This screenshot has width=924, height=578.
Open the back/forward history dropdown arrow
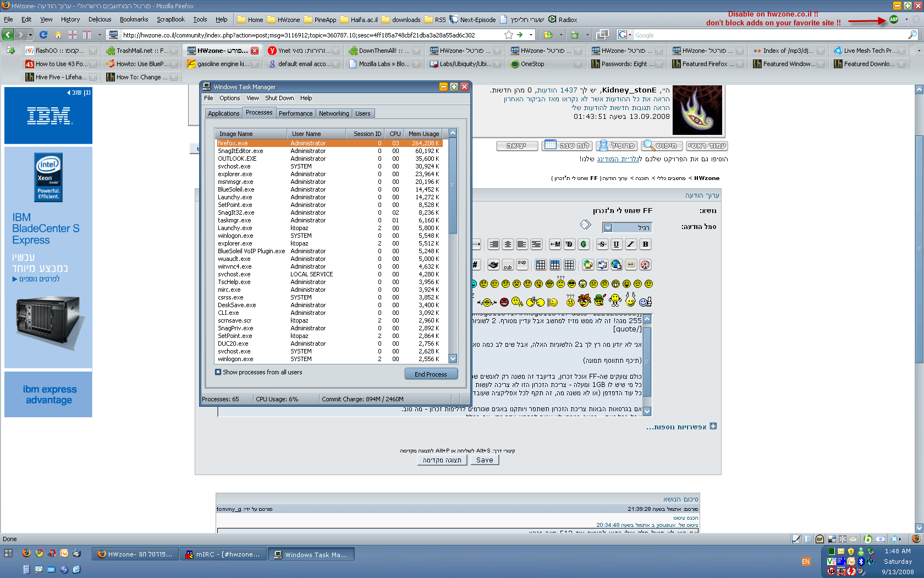pos(30,35)
